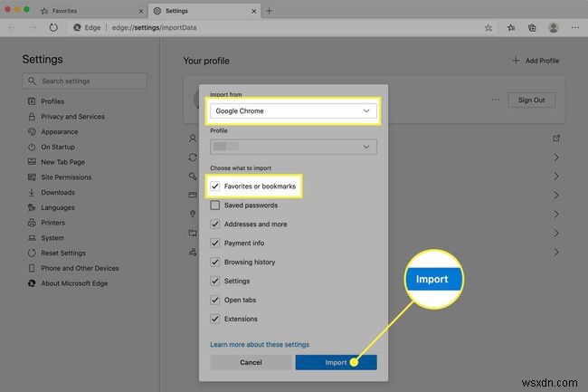Open On Startup settings section
The image size is (588, 392).
coord(58,147)
